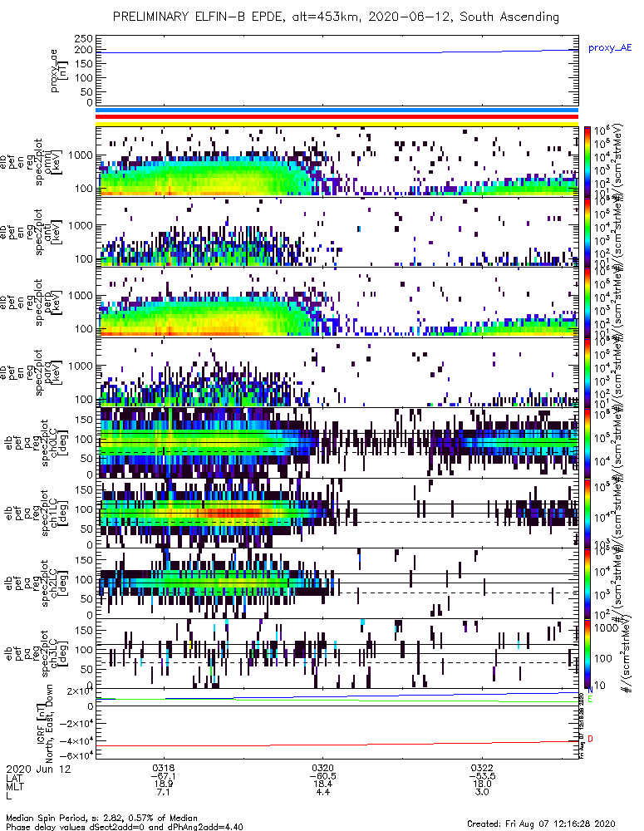Click the 'Phase delay values' footer line
This screenshot has height=831, width=644.
(125, 827)
